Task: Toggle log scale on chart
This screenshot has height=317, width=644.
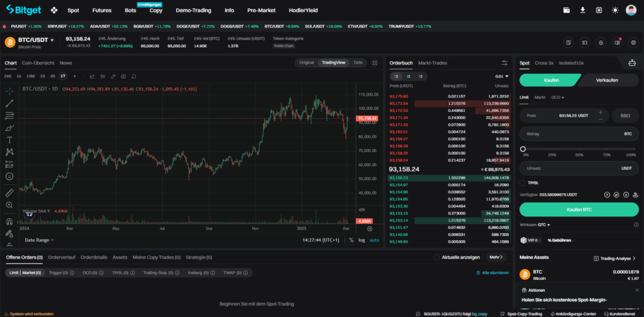Action: [x=362, y=240]
